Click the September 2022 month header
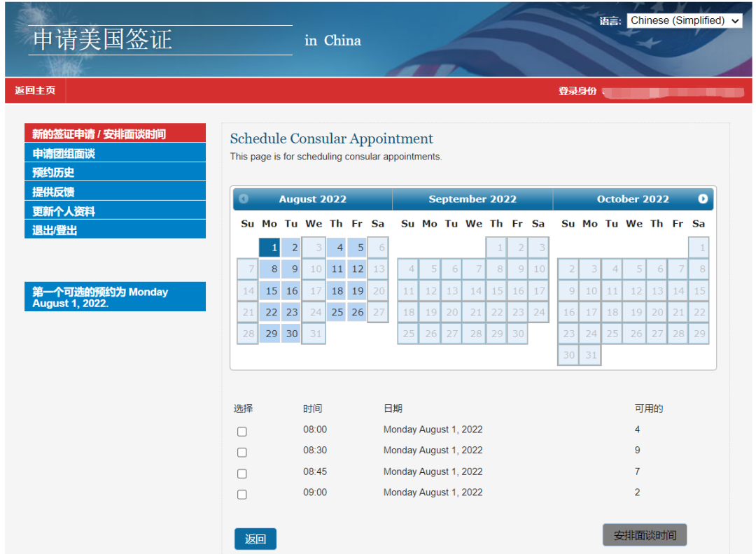 click(472, 199)
